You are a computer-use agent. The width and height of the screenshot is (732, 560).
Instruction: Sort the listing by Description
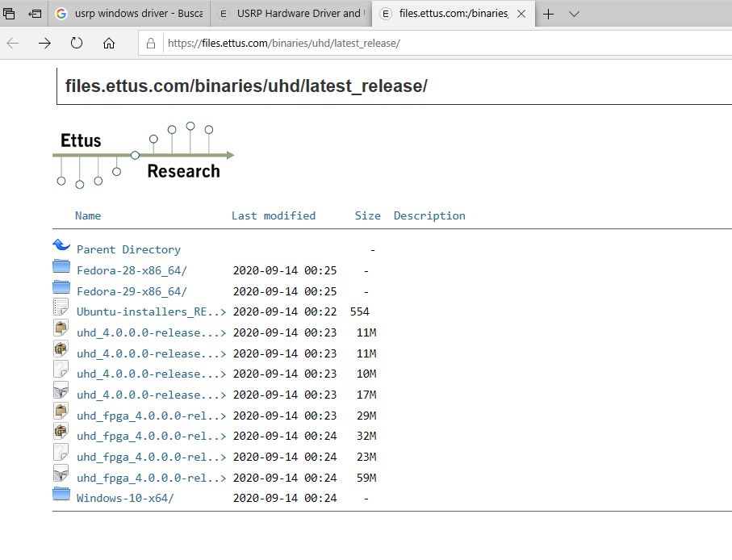coord(429,215)
